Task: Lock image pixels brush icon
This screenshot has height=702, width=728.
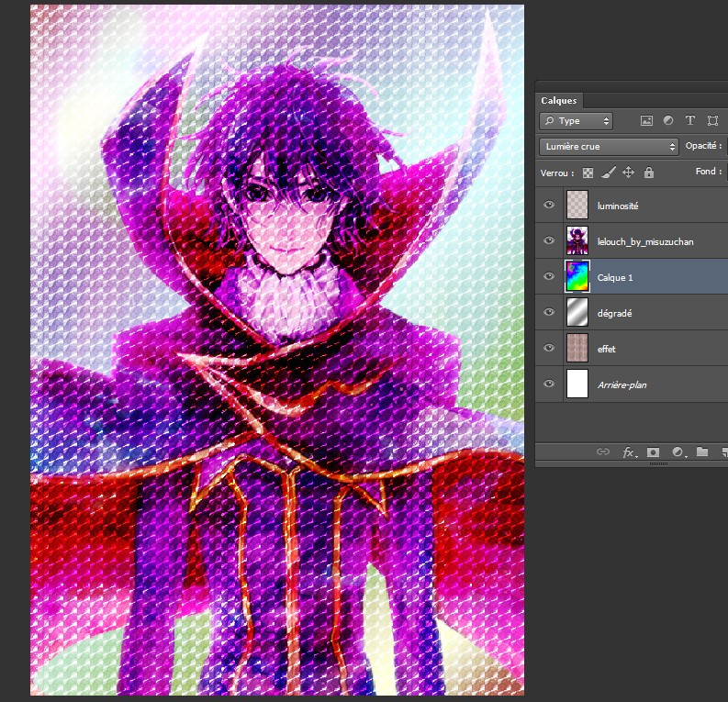Action: tap(609, 173)
